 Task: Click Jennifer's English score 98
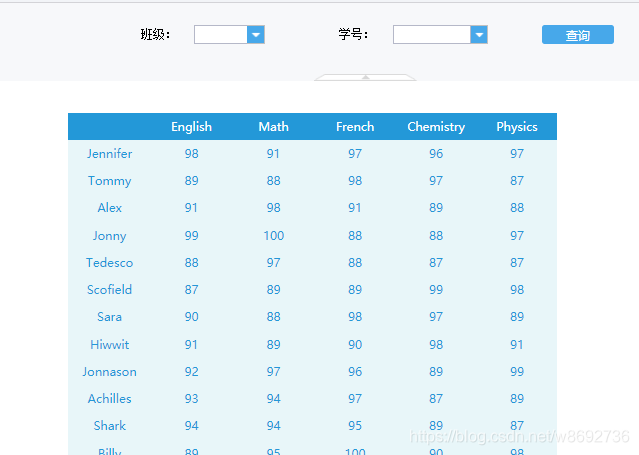[191, 154]
